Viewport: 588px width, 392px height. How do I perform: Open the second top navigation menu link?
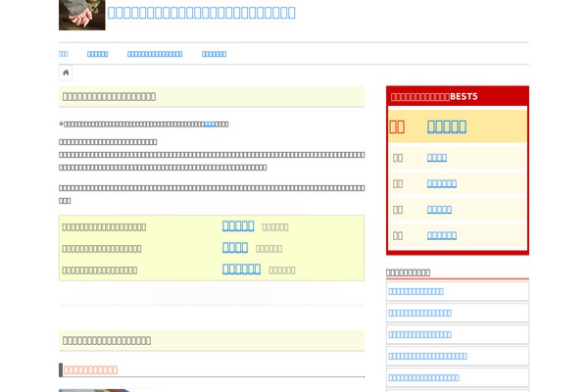(97, 54)
